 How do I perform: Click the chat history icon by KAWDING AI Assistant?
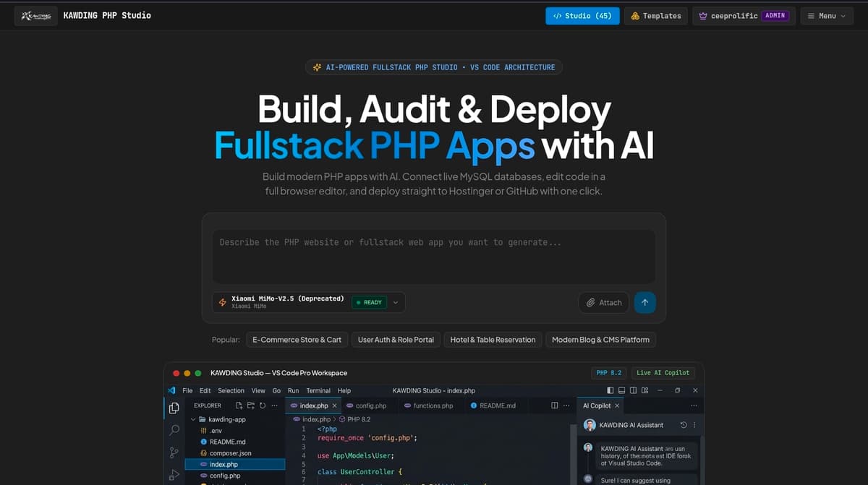pyautogui.click(x=684, y=425)
